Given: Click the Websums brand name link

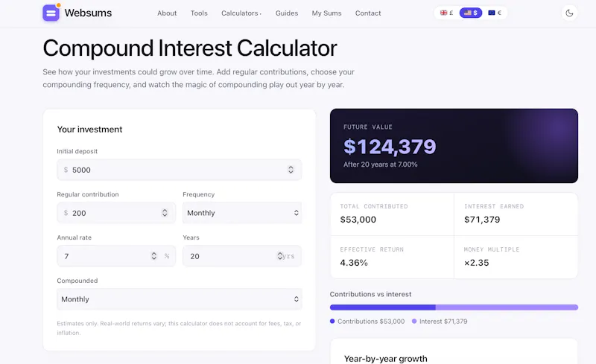Looking at the screenshot, I should pyautogui.click(x=88, y=13).
